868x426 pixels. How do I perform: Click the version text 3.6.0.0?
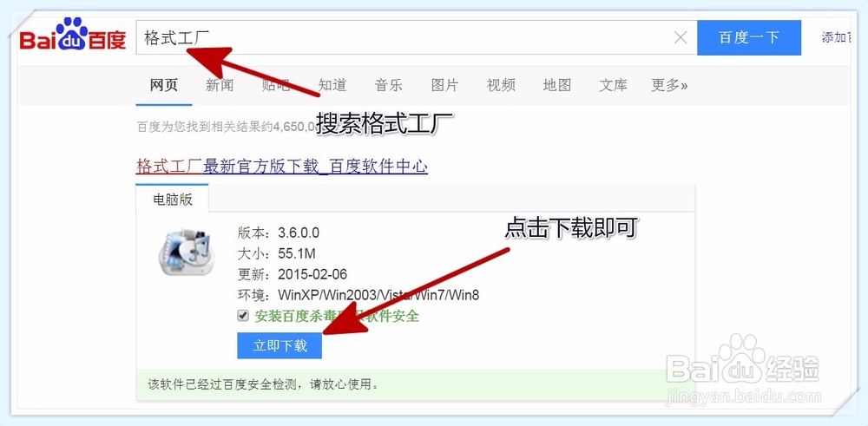point(299,233)
